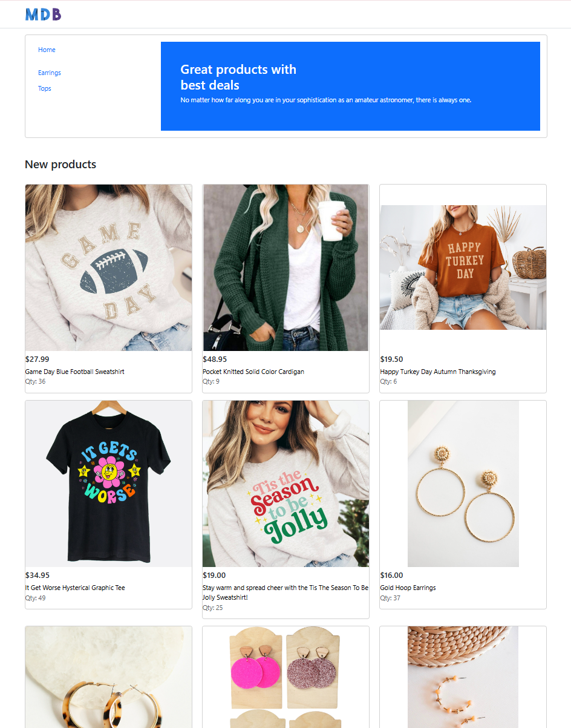Open the Tops category link

[x=44, y=88]
